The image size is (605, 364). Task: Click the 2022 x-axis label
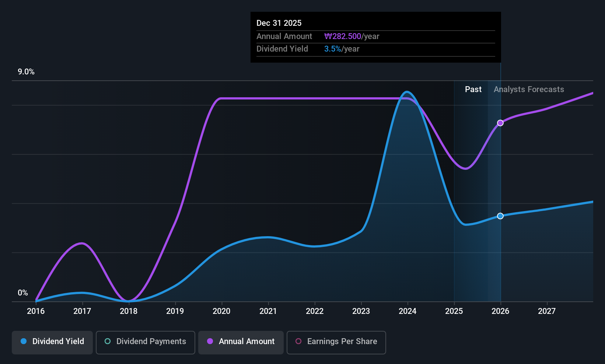pyautogui.click(x=315, y=311)
